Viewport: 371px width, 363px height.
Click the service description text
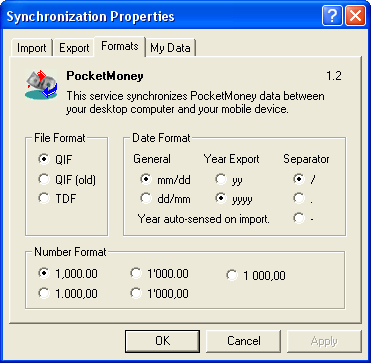[x=195, y=103]
